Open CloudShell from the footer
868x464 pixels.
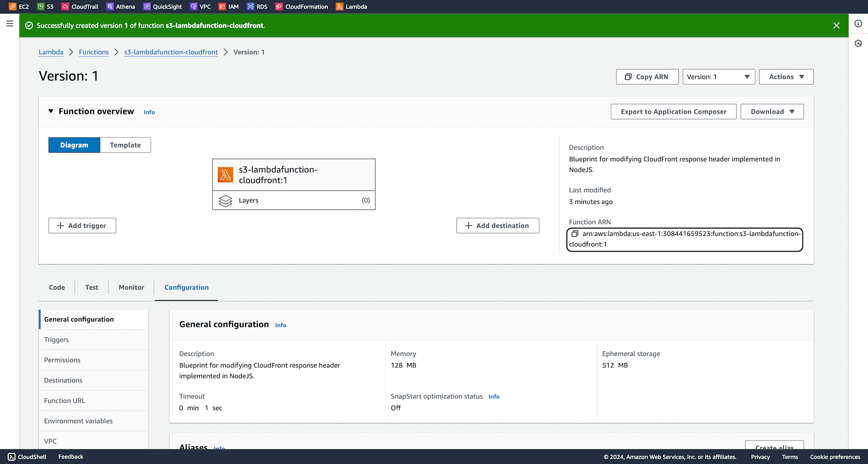(27, 457)
